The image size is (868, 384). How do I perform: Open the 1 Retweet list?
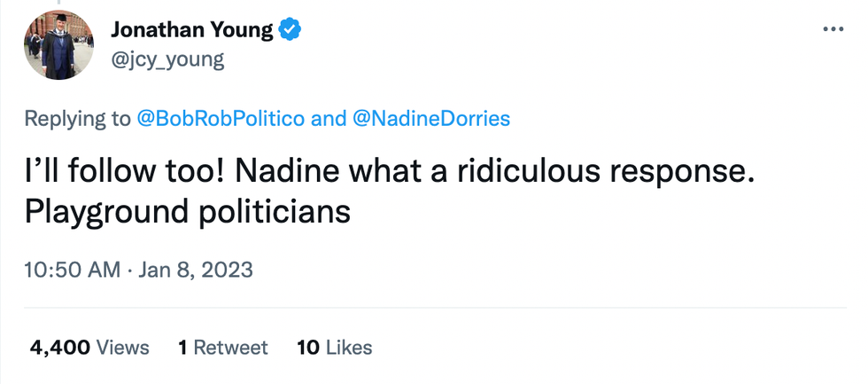[x=222, y=348]
